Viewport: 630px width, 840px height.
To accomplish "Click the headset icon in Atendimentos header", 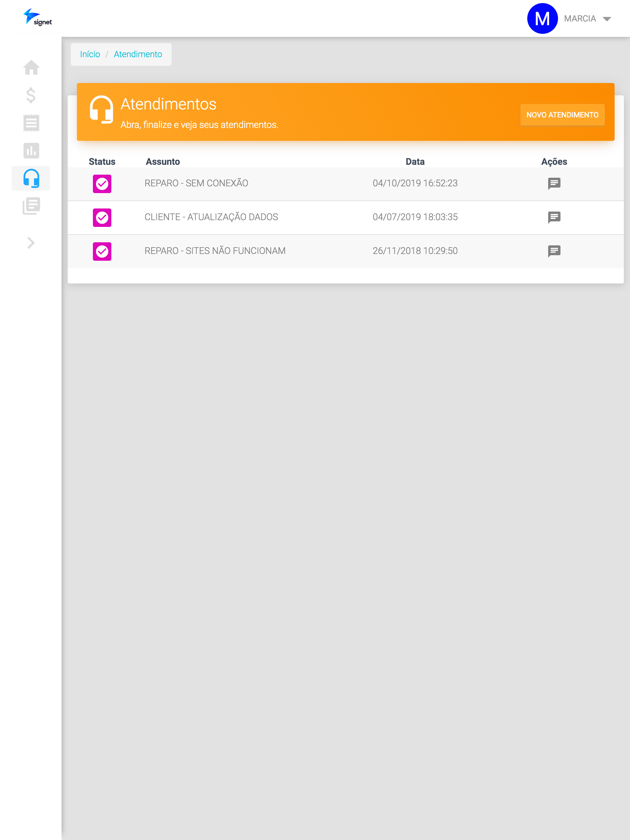I will coord(102,109).
